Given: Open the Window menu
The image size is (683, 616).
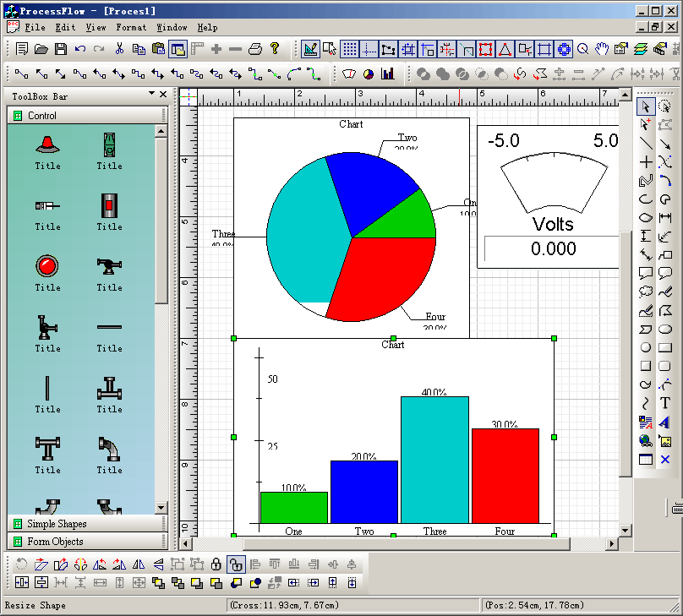Looking at the screenshot, I should [x=172, y=27].
